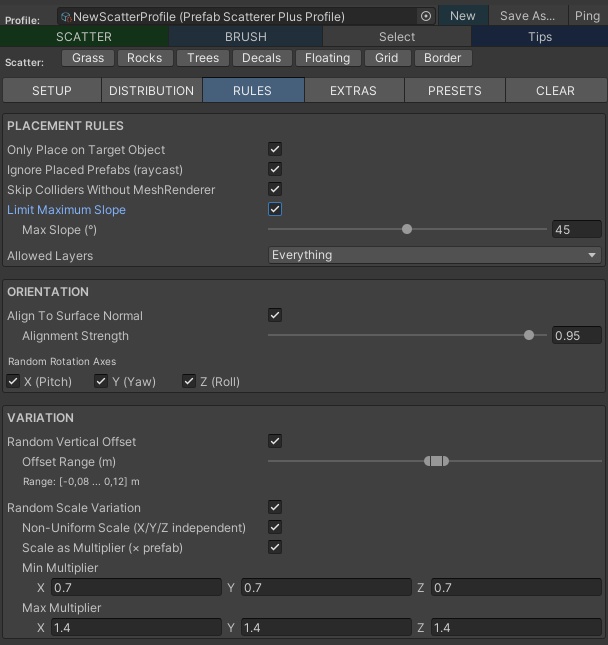Uncheck Z (Roll) random rotation axis
Viewport: 608px width, 645px height.
189,381
